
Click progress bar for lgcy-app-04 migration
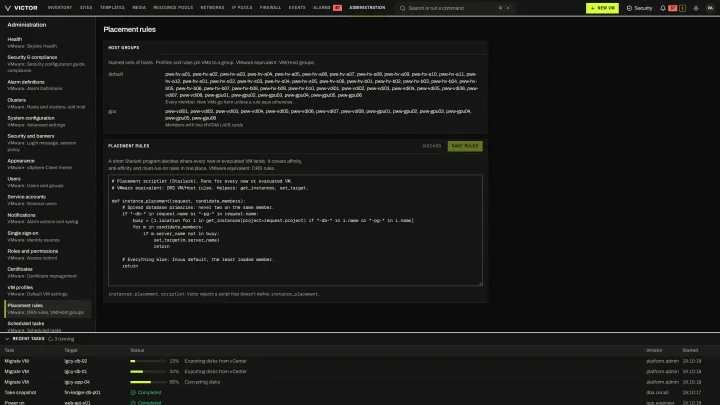148,382
